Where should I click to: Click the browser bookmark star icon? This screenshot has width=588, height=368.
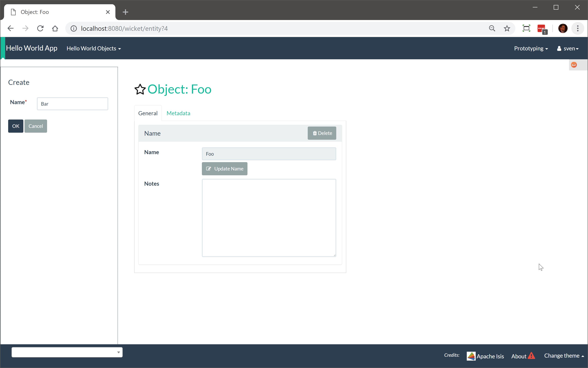click(x=507, y=29)
